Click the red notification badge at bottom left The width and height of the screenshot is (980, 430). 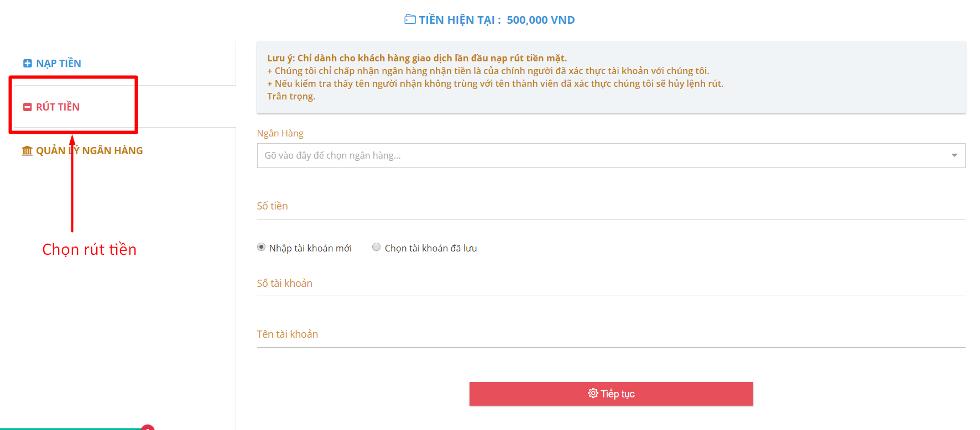click(x=148, y=428)
